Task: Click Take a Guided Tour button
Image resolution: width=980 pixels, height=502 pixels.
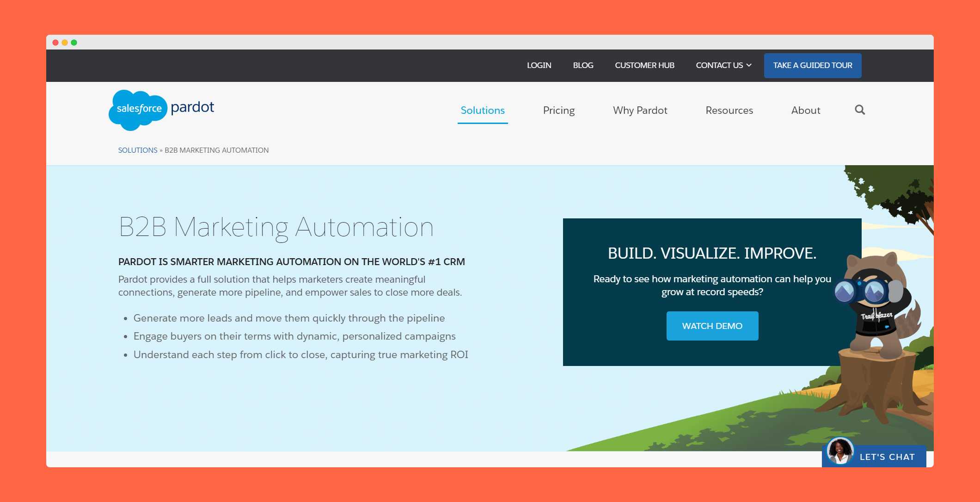Action: point(813,65)
